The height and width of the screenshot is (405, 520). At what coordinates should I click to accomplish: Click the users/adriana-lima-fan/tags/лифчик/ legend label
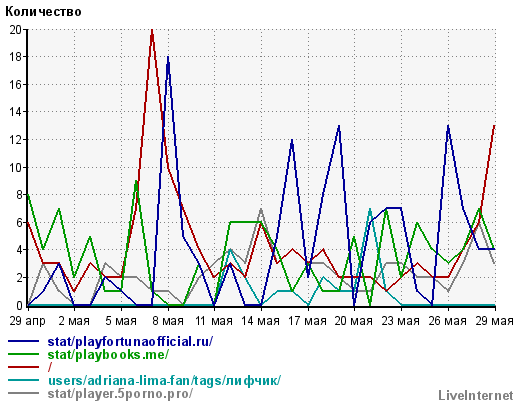[x=164, y=380]
